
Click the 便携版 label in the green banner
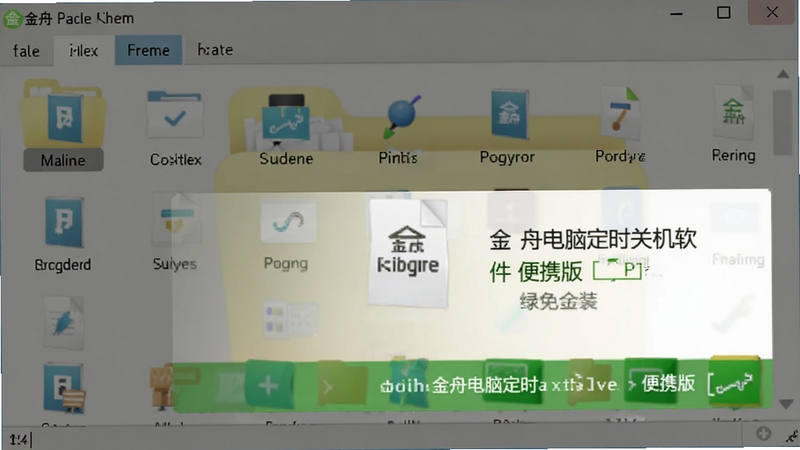[669, 383]
